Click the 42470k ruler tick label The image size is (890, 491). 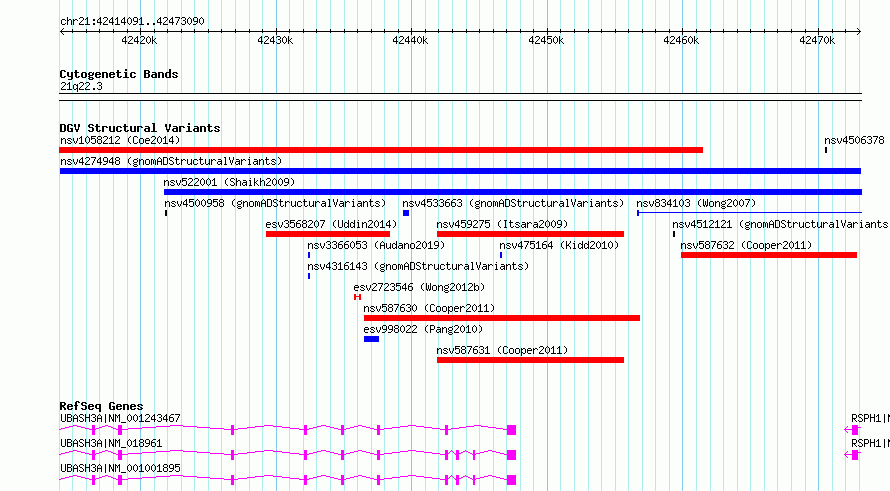[x=817, y=40]
